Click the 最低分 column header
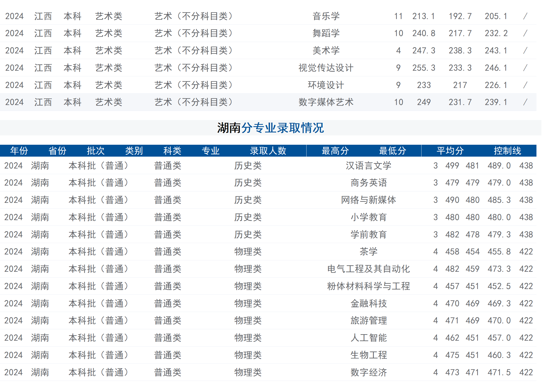 [x=392, y=150]
